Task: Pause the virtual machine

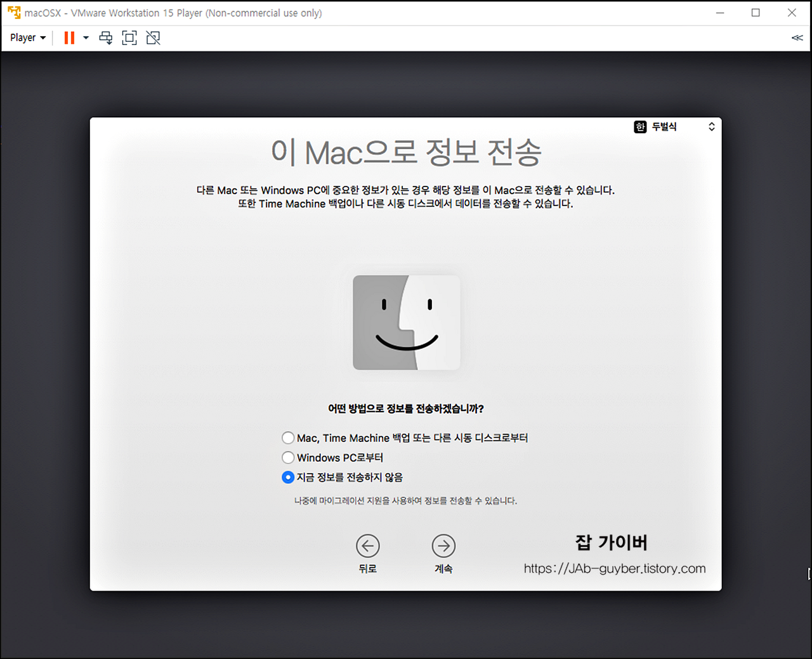Action: (69, 38)
